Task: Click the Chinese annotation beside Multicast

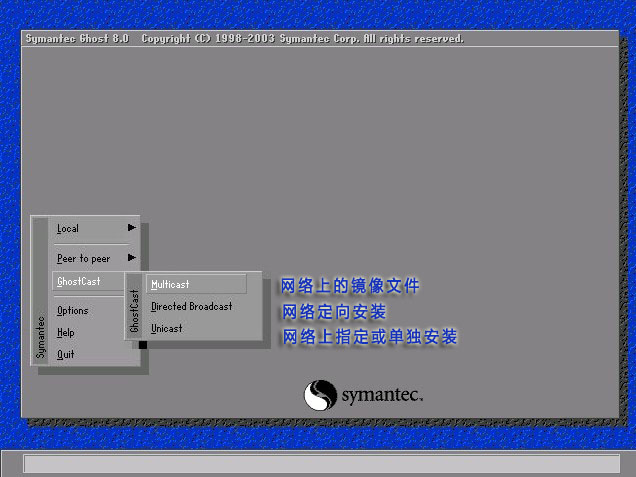Action: pyautogui.click(x=350, y=286)
